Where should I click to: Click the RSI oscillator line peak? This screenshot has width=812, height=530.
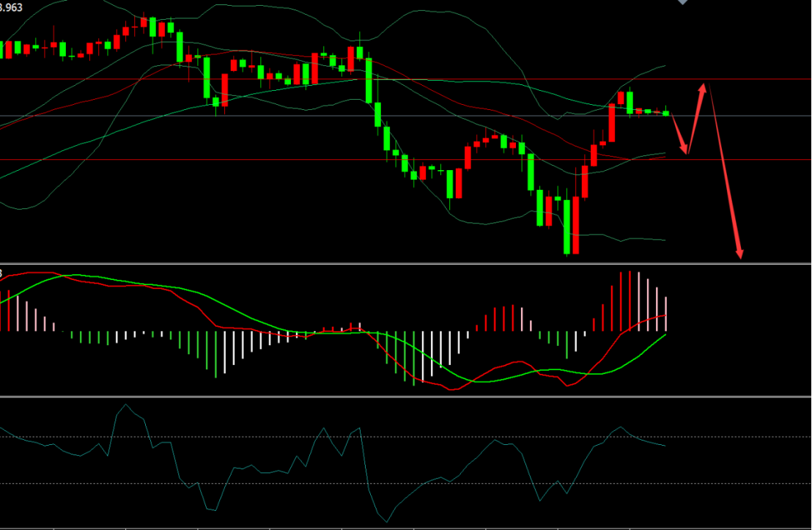pyautogui.click(x=125, y=405)
